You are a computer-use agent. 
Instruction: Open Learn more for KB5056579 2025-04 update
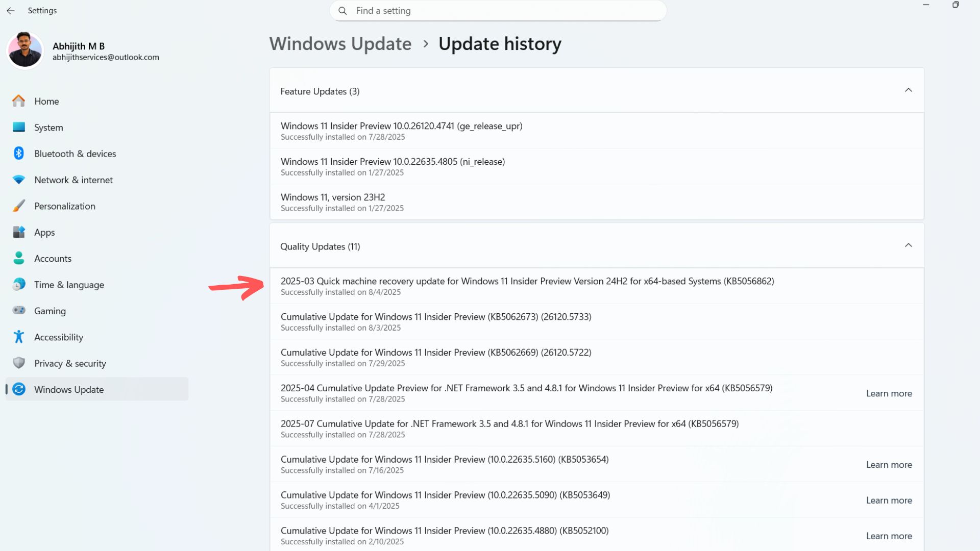click(x=889, y=393)
